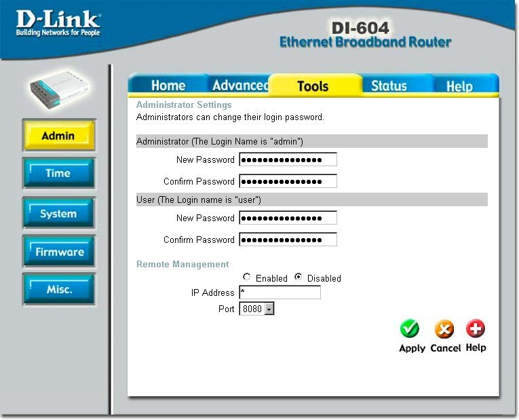Click the Apply text label

pos(412,348)
